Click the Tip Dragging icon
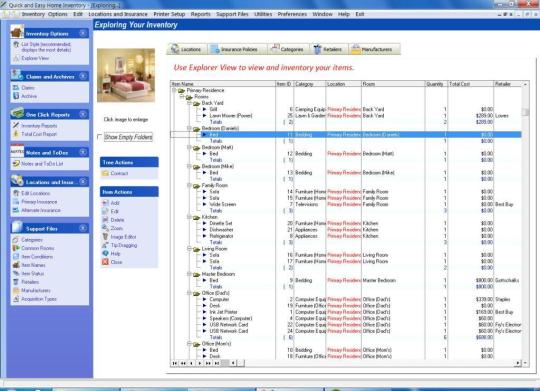The width and height of the screenshot is (540, 391). click(x=105, y=245)
